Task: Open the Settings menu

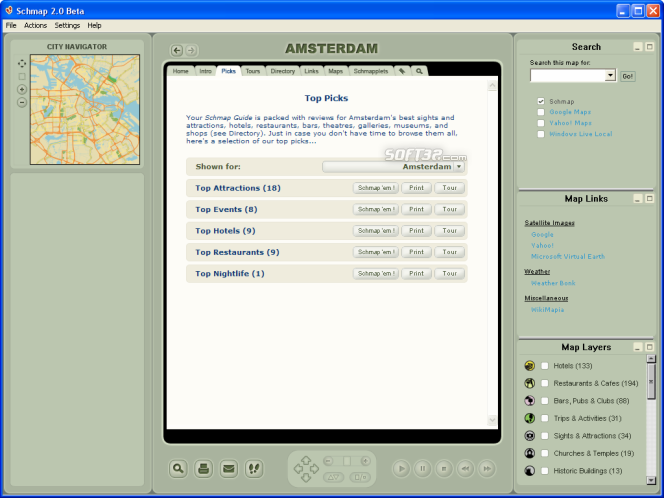Action: point(67,25)
